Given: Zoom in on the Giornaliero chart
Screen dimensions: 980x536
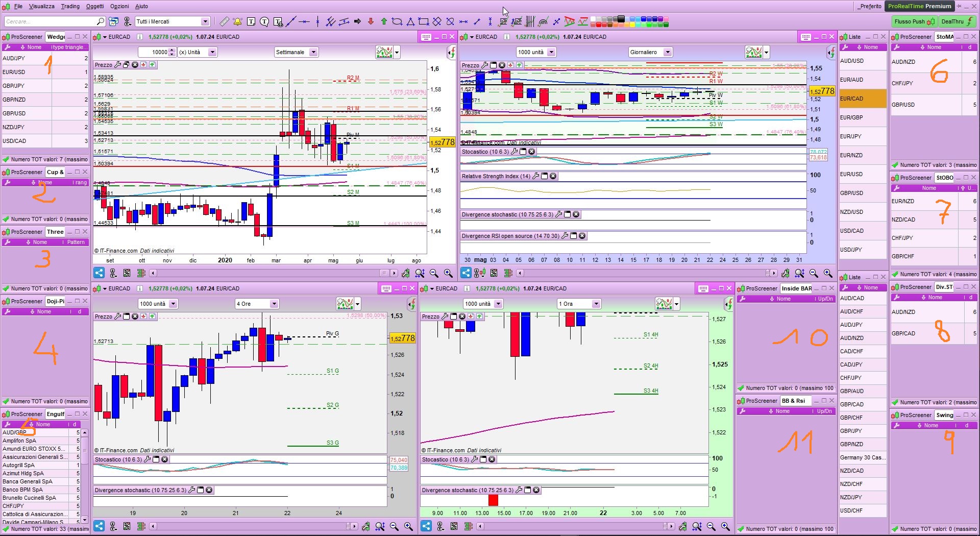Looking at the screenshot, I should click(828, 273).
